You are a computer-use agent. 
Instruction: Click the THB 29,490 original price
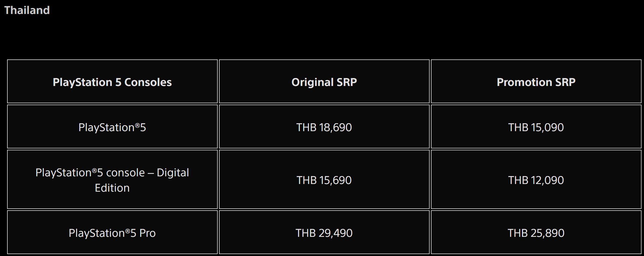324,233
